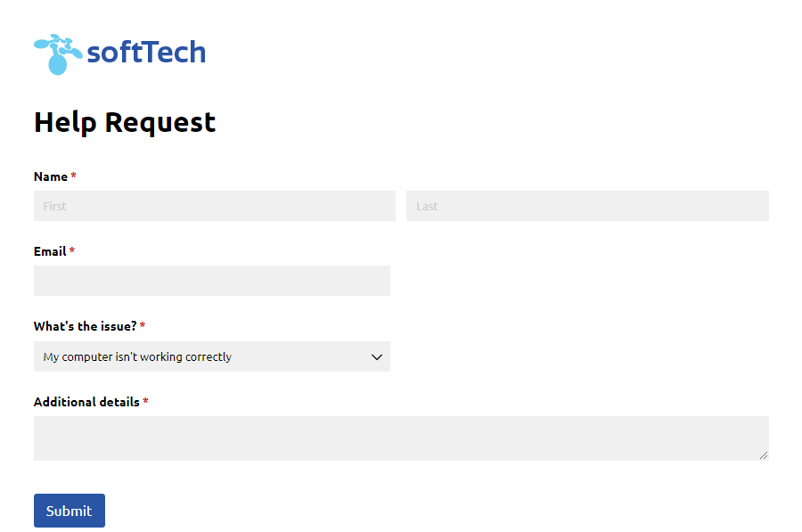Viewport: 802px width, 532px height.
Task: Click the asterisk after What's the issue?
Action: tap(141, 325)
